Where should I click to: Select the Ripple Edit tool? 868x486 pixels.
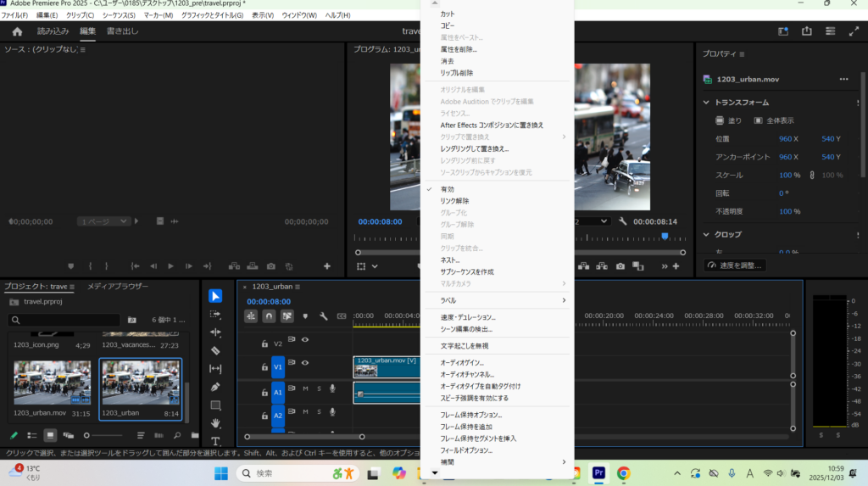(215, 332)
